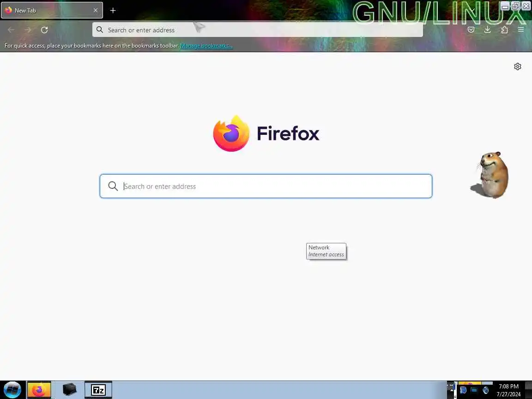Open a new tab with plus button
The width and height of the screenshot is (532, 399).
click(113, 11)
